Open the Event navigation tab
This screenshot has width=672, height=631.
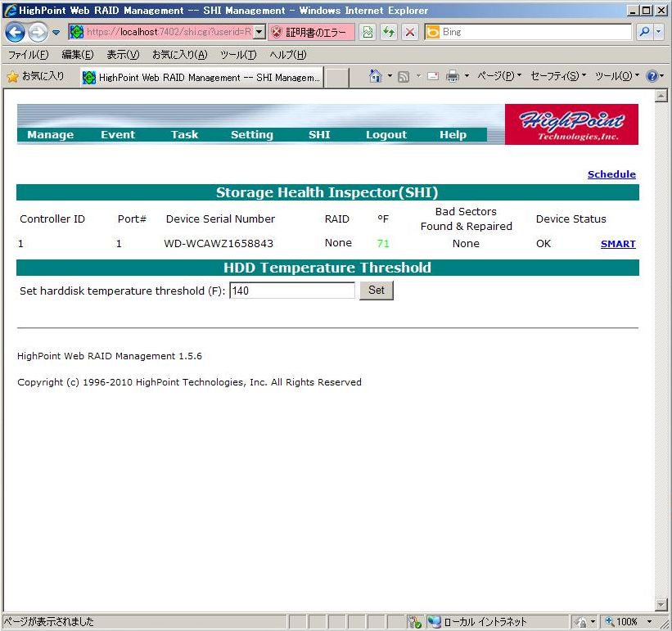coord(118,134)
